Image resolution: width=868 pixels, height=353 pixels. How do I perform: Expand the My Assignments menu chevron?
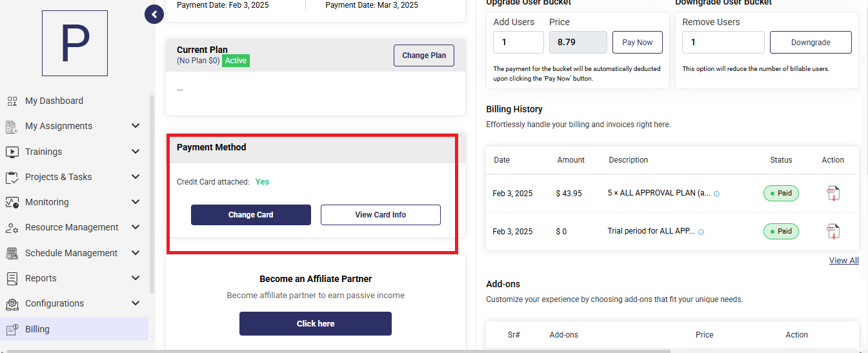136,126
